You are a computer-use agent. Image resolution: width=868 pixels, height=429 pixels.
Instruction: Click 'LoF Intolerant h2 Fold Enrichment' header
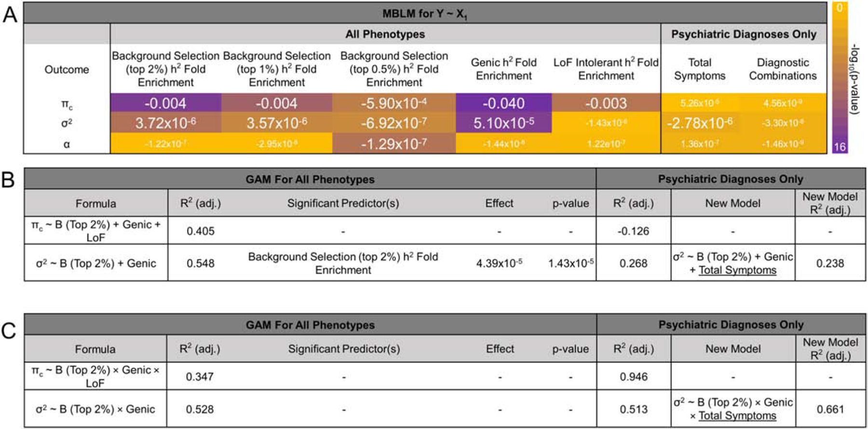[x=606, y=69]
